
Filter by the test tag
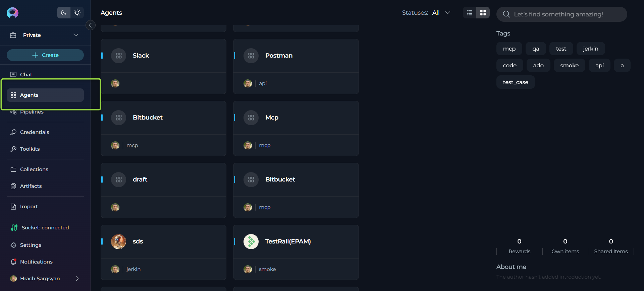tap(561, 49)
